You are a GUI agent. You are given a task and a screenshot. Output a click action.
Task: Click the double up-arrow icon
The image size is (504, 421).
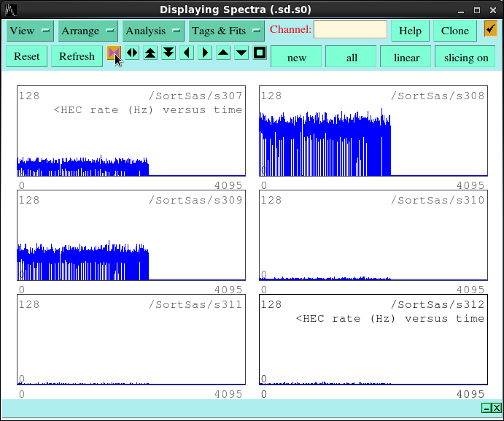[150, 53]
